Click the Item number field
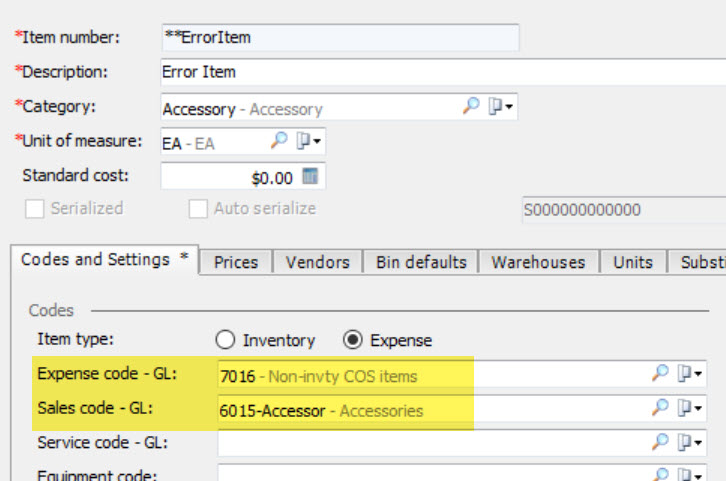Screen dimensions: 726x481 (340, 37)
